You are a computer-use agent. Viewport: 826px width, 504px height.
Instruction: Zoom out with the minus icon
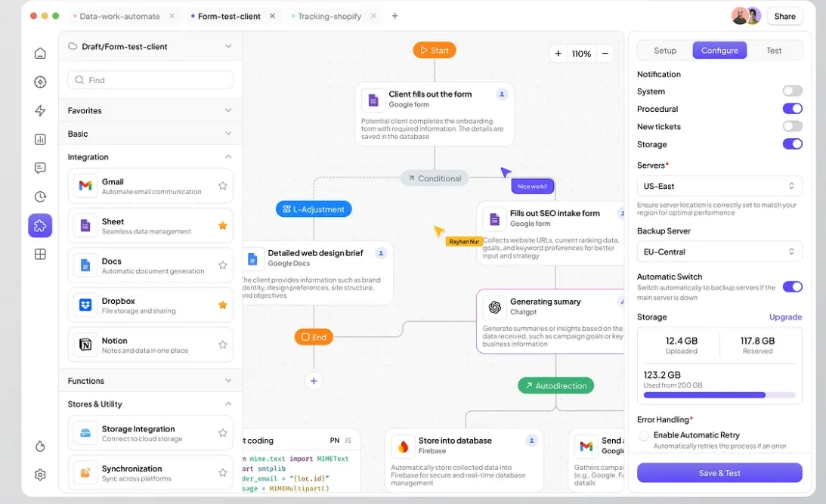pyautogui.click(x=605, y=53)
